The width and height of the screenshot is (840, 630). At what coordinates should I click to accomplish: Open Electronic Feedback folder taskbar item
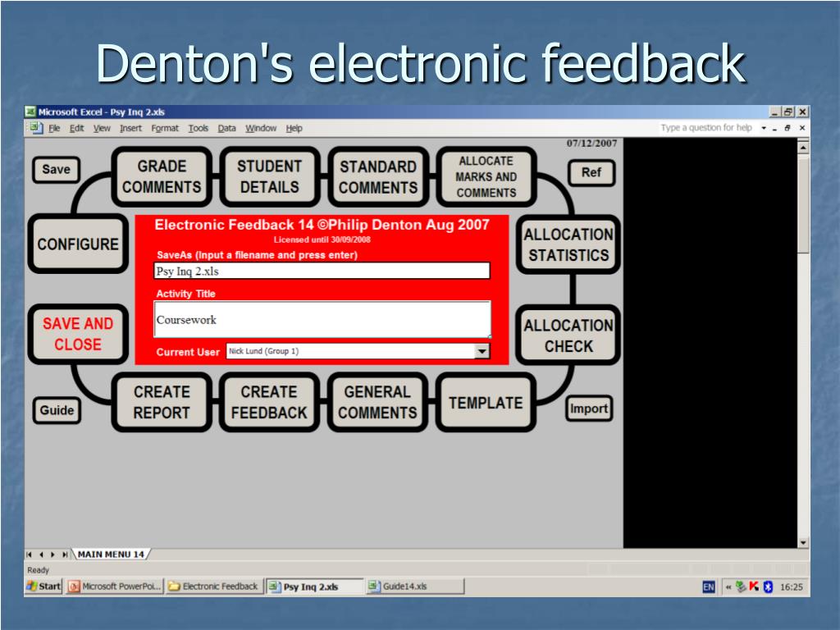[213, 587]
